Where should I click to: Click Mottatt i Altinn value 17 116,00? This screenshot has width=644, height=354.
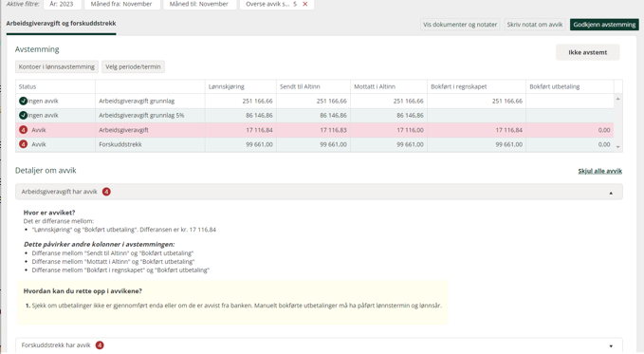click(410, 130)
